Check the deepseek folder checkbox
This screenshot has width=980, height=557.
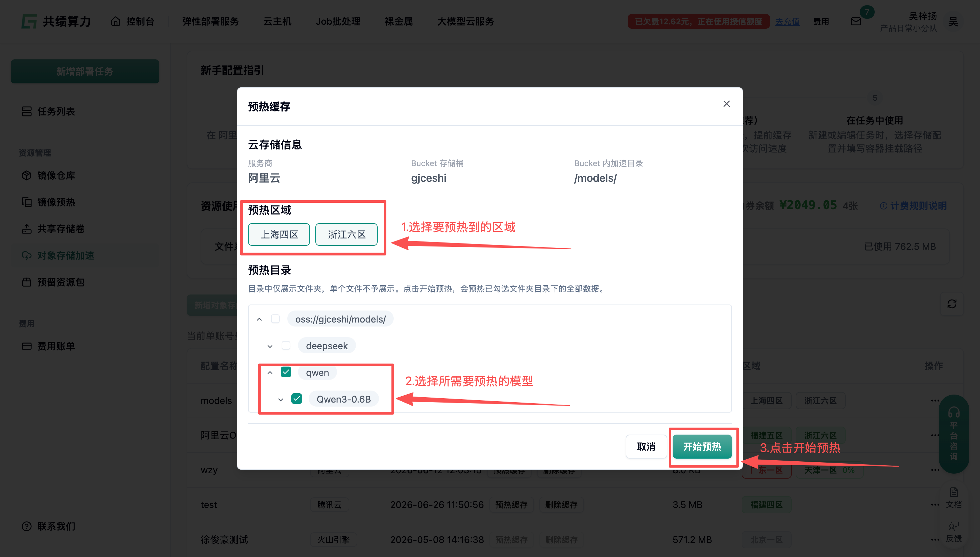pyautogui.click(x=286, y=346)
